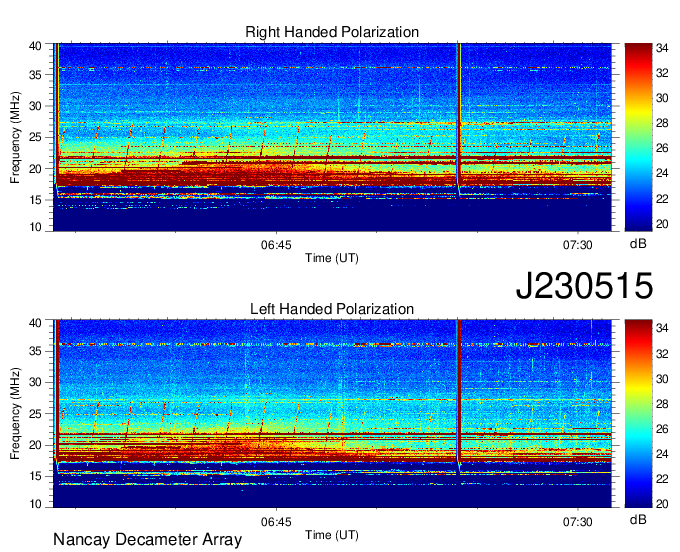Click the 06:45 tick of the lower plot
The height and width of the screenshot is (552, 680).
[x=276, y=522]
